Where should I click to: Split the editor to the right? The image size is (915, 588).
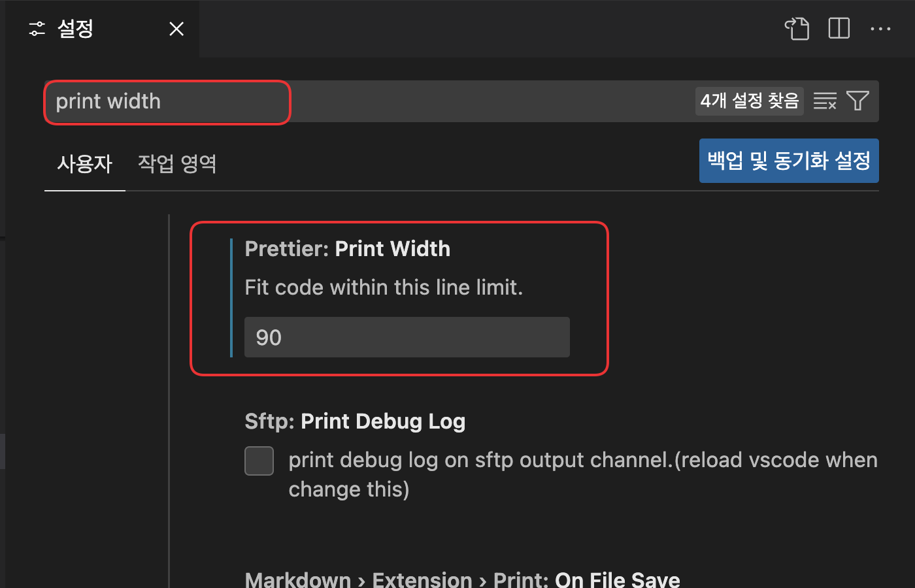click(839, 29)
